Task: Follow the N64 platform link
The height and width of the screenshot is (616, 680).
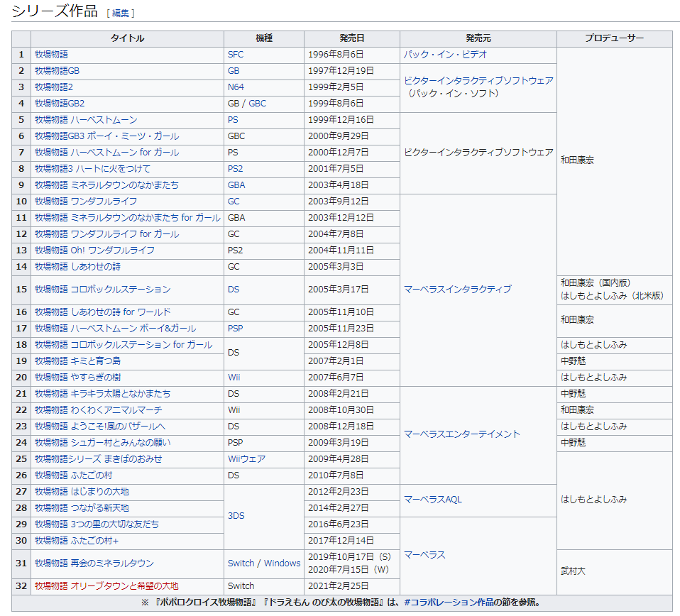Action: pyautogui.click(x=236, y=87)
